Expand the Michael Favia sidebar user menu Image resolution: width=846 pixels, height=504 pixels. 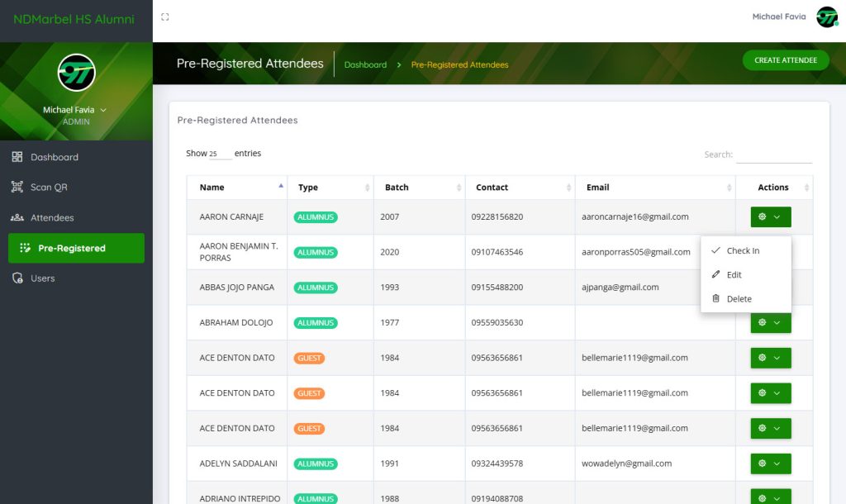75,110
